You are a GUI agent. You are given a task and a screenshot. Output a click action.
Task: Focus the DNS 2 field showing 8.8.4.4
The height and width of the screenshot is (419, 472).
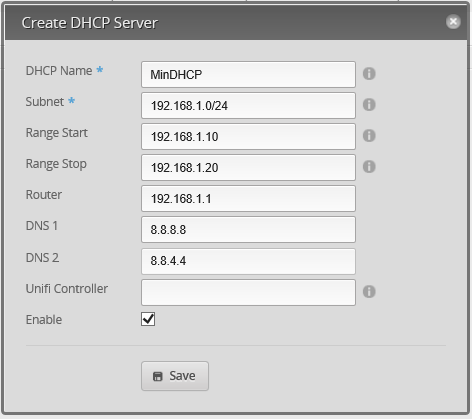248,261
